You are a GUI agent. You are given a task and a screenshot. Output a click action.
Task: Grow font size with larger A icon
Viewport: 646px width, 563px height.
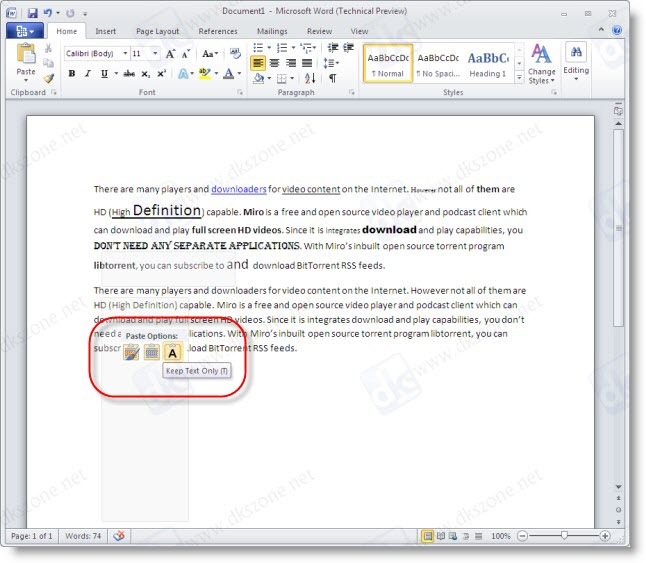pyautogui.click(x=170, y=54)
